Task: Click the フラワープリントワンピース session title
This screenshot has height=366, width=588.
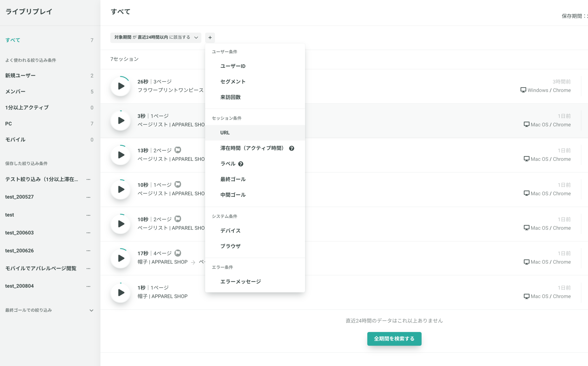Action: 171,90
